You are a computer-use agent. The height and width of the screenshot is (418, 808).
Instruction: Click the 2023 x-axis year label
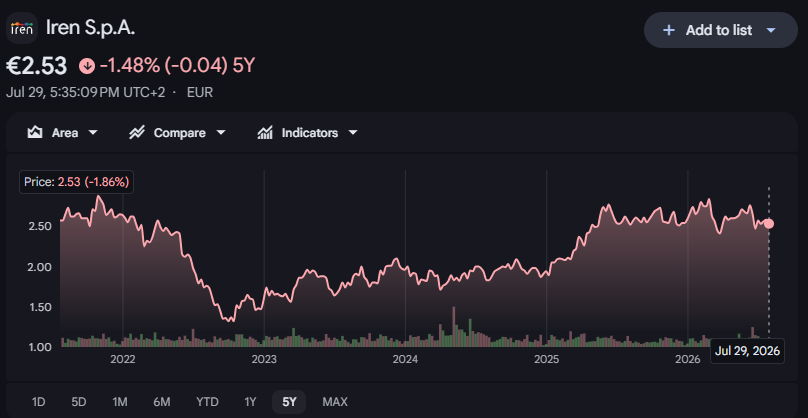(x=264, y=359)
